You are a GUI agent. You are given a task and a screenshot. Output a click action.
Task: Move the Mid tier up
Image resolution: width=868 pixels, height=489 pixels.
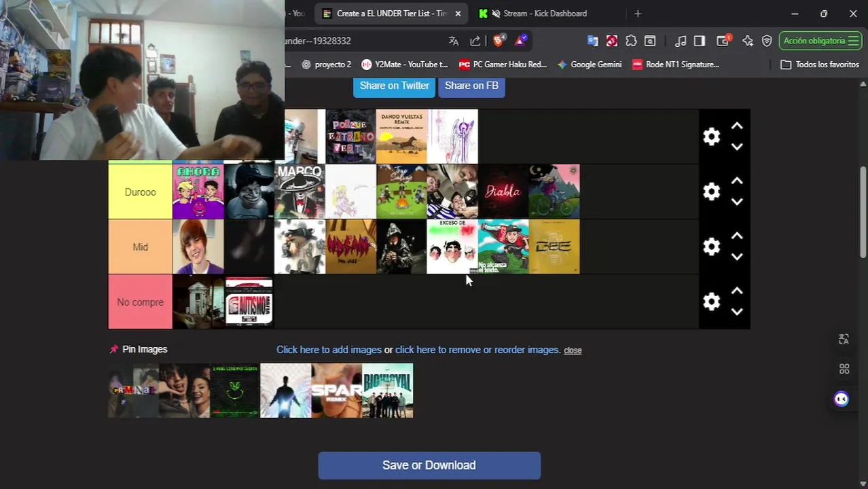(737, 236)
